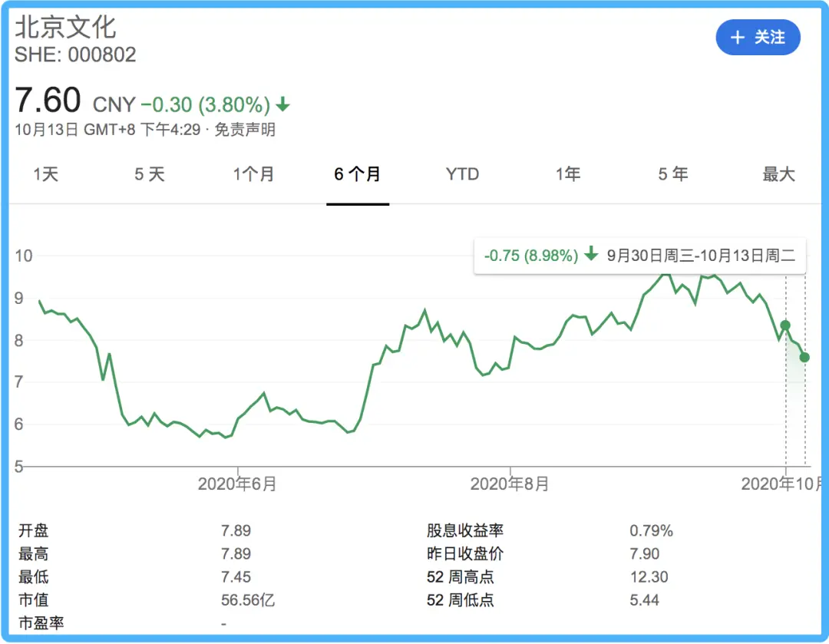Click the tooltip change -0.75 (8.98%)
Viewport: 829px width, 644px height.
[x=531, y=256]
